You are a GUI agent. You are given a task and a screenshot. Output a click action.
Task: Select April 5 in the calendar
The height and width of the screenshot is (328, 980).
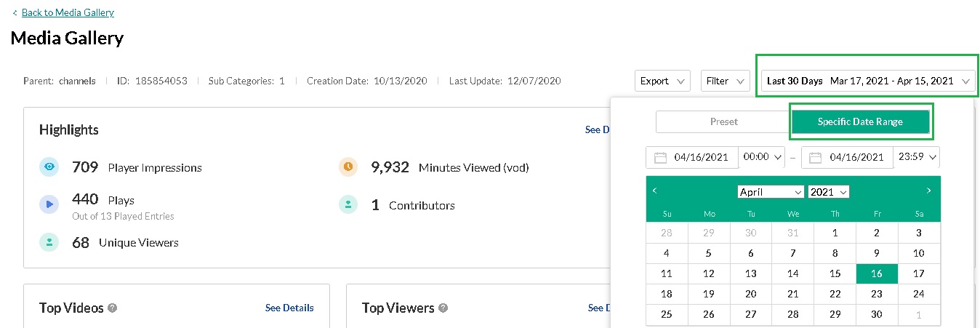pyautogui.click(x=709, y=253)
